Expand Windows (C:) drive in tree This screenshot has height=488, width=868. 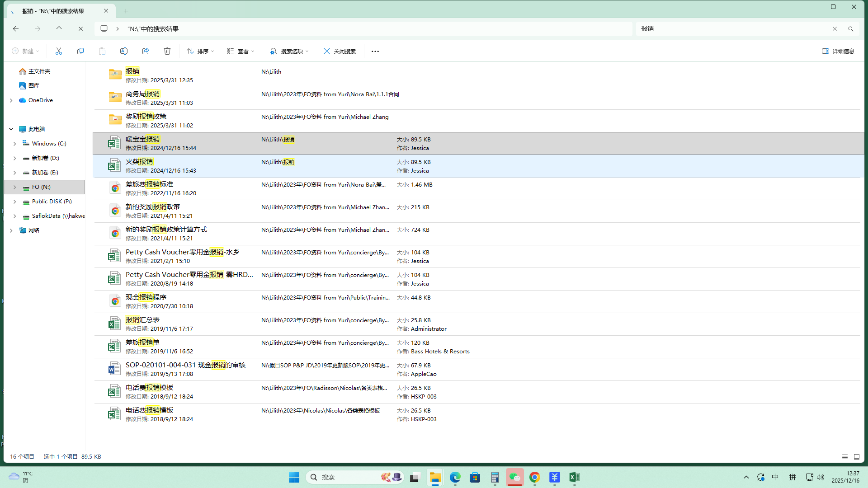coord(14,144)
